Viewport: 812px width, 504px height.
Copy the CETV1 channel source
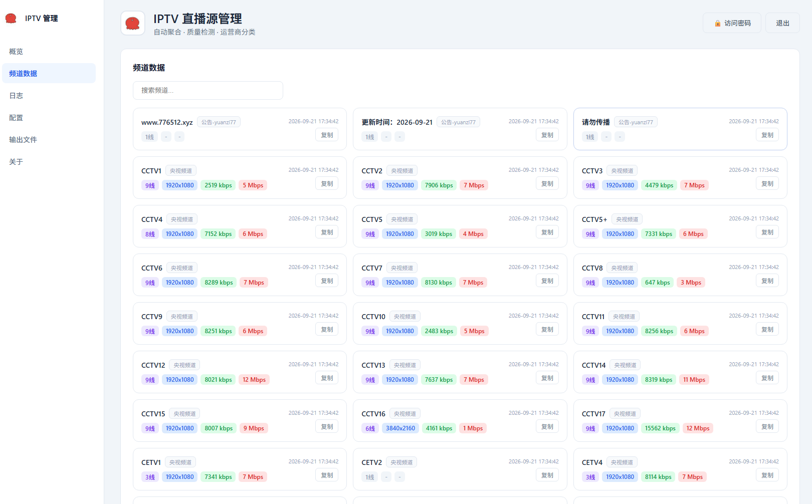point(327,475)
